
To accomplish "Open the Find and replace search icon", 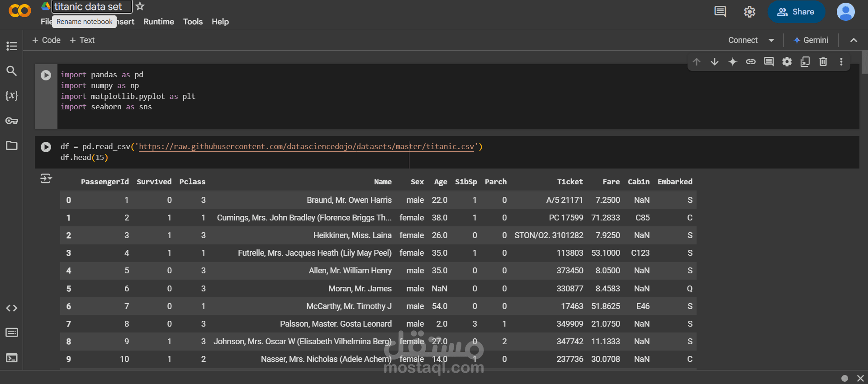I will [x=12, y=71].
